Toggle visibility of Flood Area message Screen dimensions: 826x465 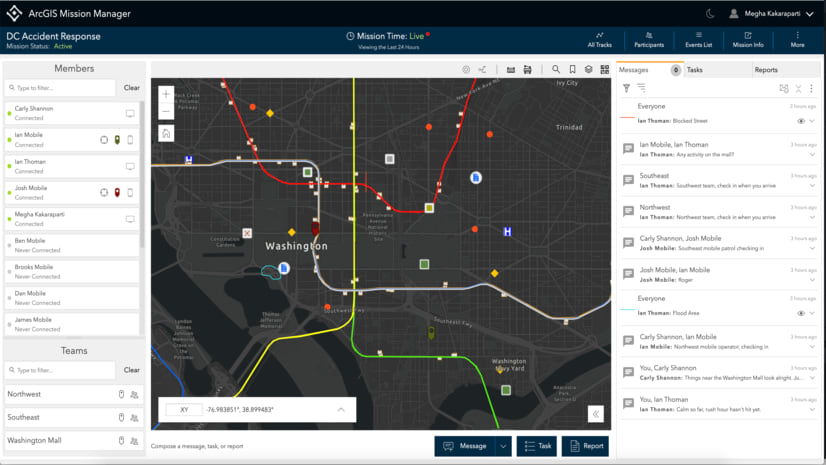(x=801, y=313)
